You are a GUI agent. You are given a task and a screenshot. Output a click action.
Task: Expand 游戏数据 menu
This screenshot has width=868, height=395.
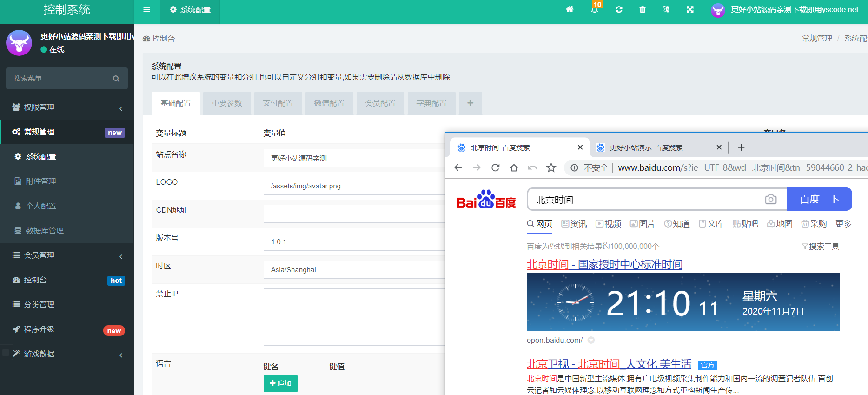(x=67, y=354)
